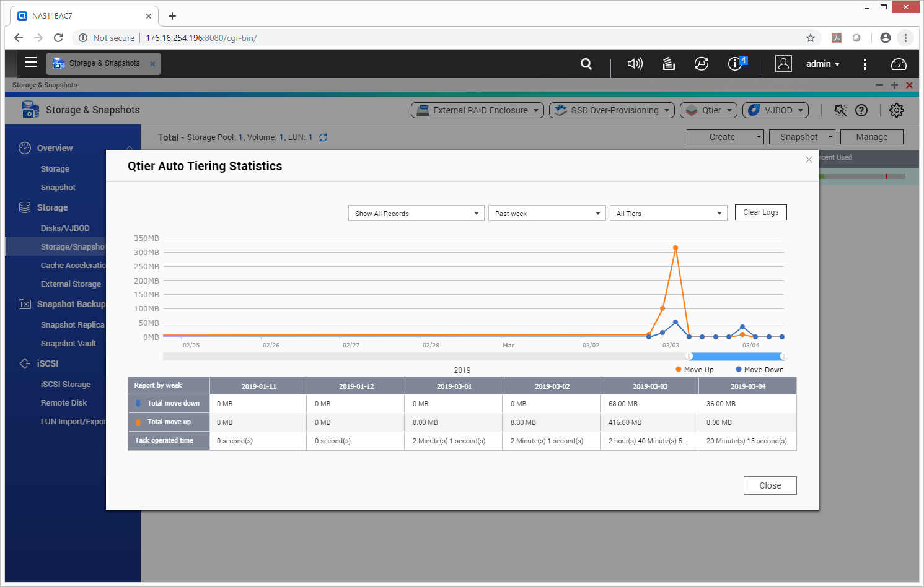The width and height of the screenshot is (924, 587).
Task: Click the maintenance tools wrench icon
Action: pyautogui.click(x=840, y=110)
